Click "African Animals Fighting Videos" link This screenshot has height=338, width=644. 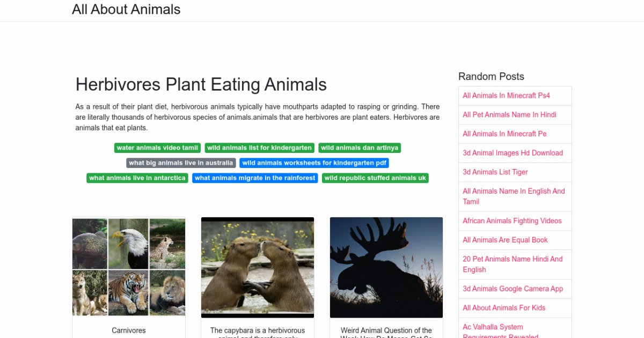click(x=512, y=221)
